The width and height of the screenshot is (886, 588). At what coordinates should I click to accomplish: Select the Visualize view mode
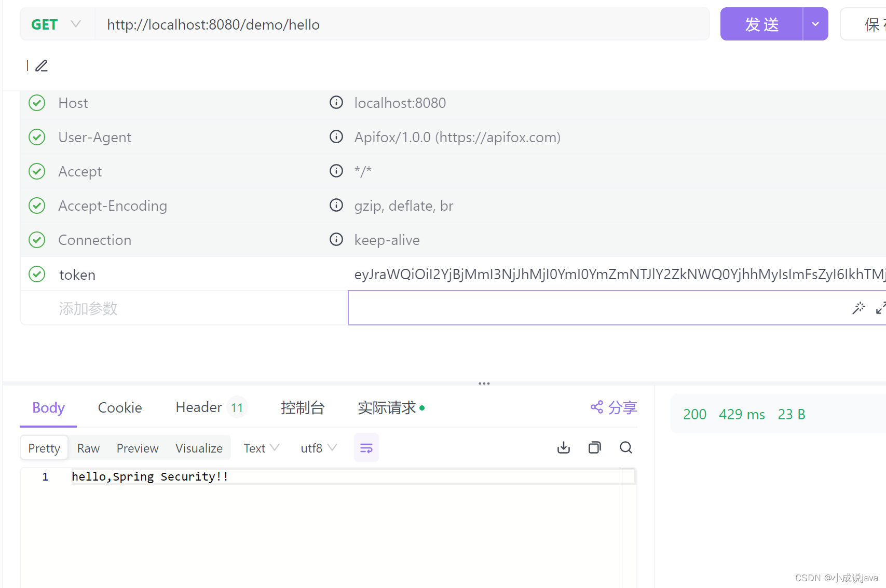[199, 448]
